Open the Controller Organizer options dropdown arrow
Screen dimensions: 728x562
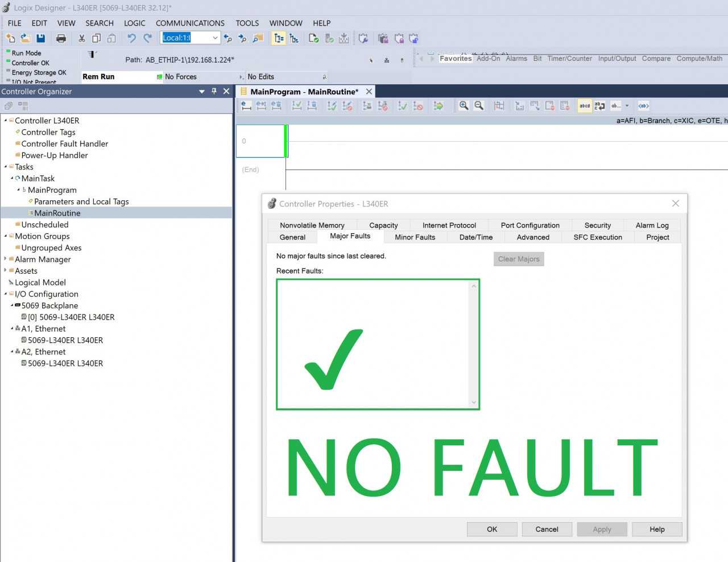(202, 92)
